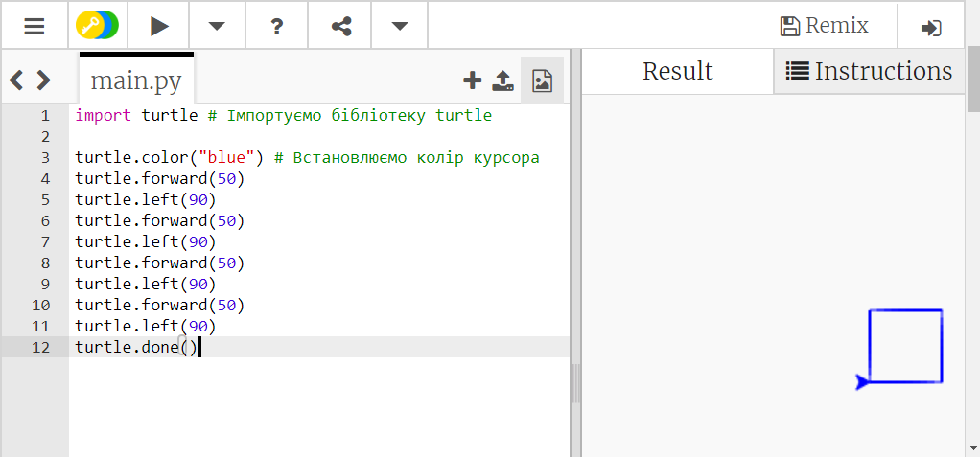Click turtle.forward(50) on line 8
The width and height of the screenshot is (980, 457).
[159, 263]
